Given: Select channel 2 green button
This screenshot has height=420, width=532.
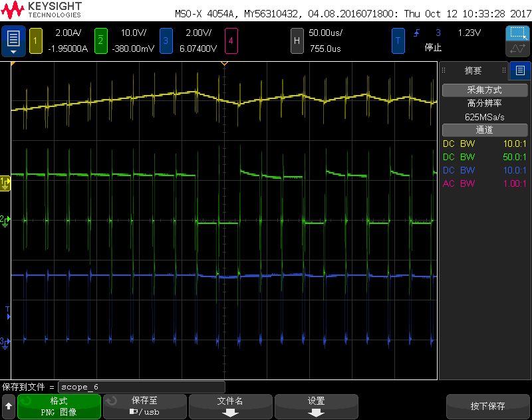Looking at the screenshot, I should pos(100,41).
